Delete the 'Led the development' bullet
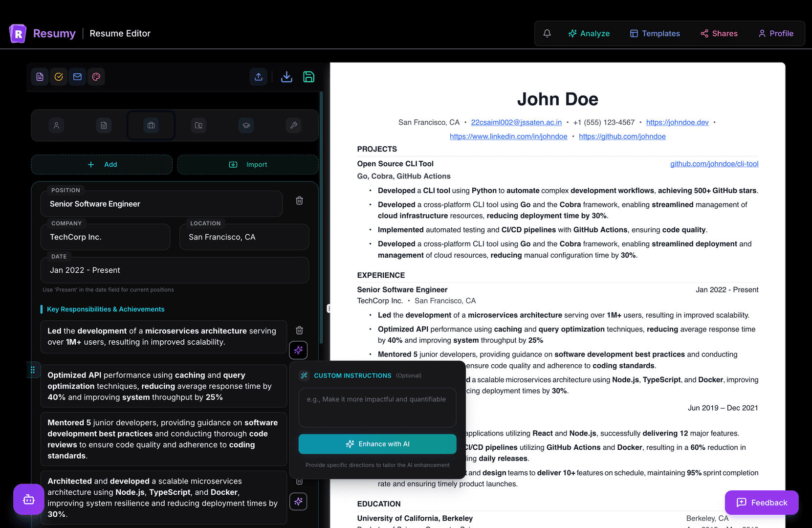The image size is (812, 528). 300,330
